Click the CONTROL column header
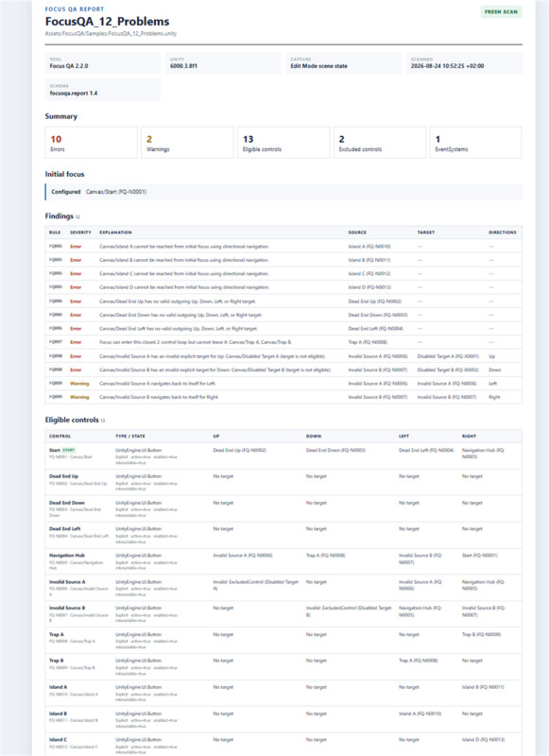 60,436
